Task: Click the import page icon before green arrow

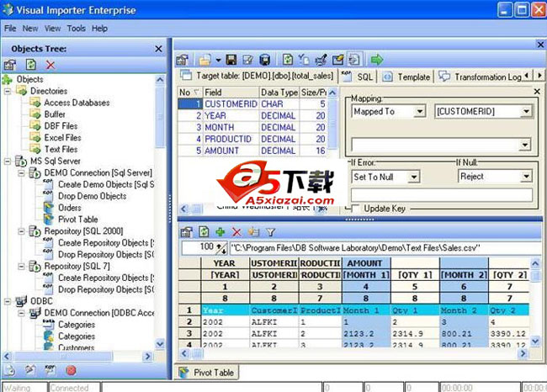Action: coord(354,60)
